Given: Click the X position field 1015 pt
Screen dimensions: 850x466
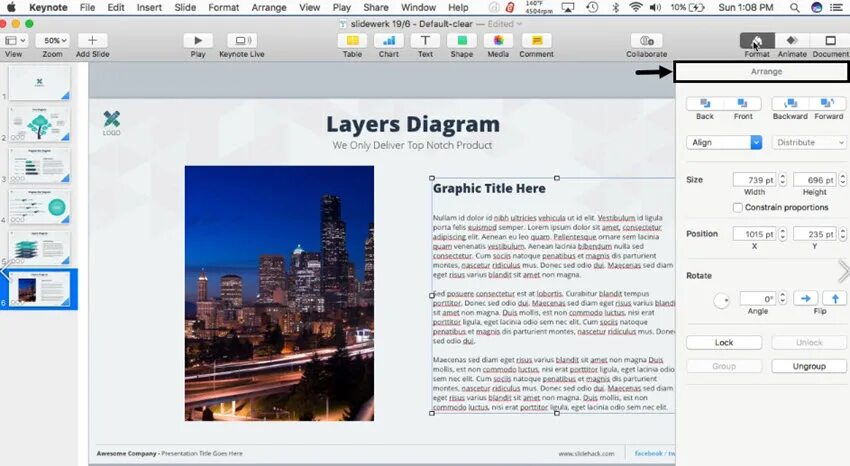Looking at the screenshot, I should coord(755,234).
